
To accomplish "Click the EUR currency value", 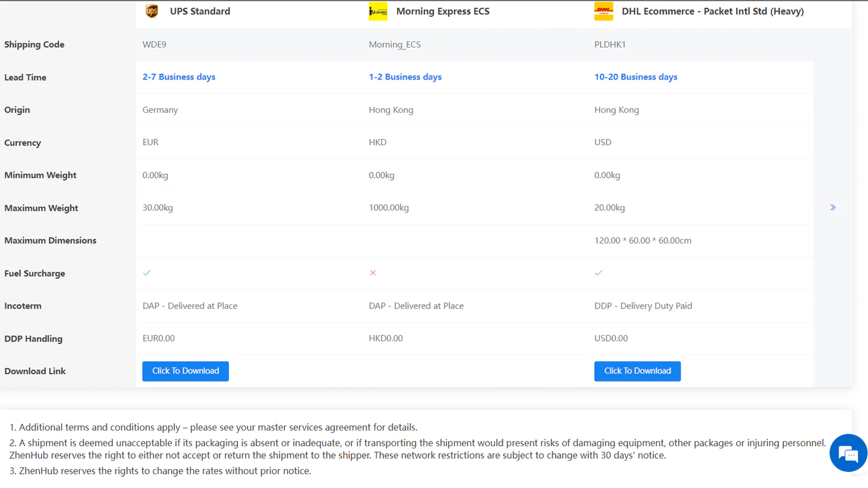I will coord(150,142).
